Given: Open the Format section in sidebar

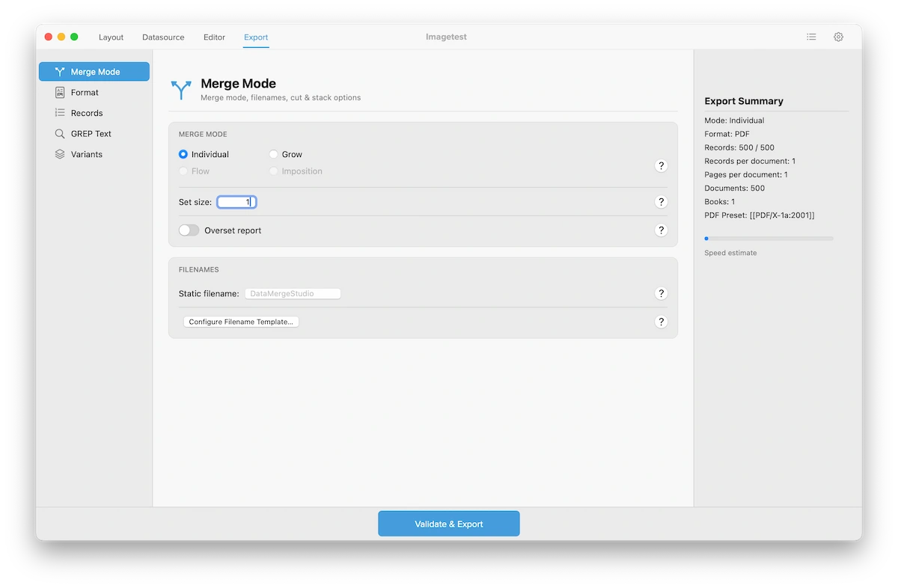Looking at the screenshot, I should 94,92.
